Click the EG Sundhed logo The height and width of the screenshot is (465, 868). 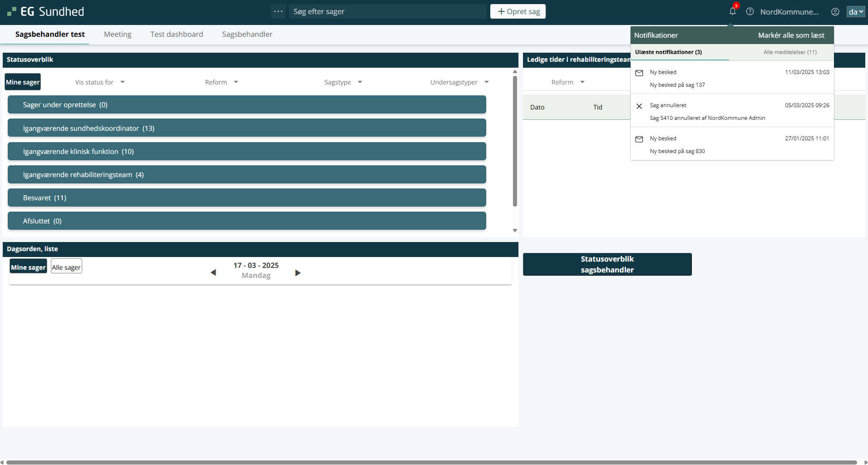coord(46,11)
